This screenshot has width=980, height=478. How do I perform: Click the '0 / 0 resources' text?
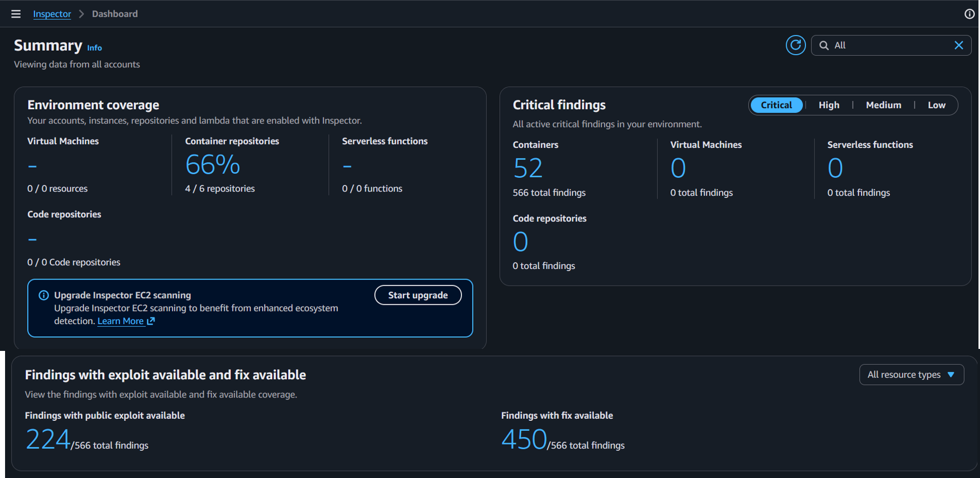tap(57, 188)
